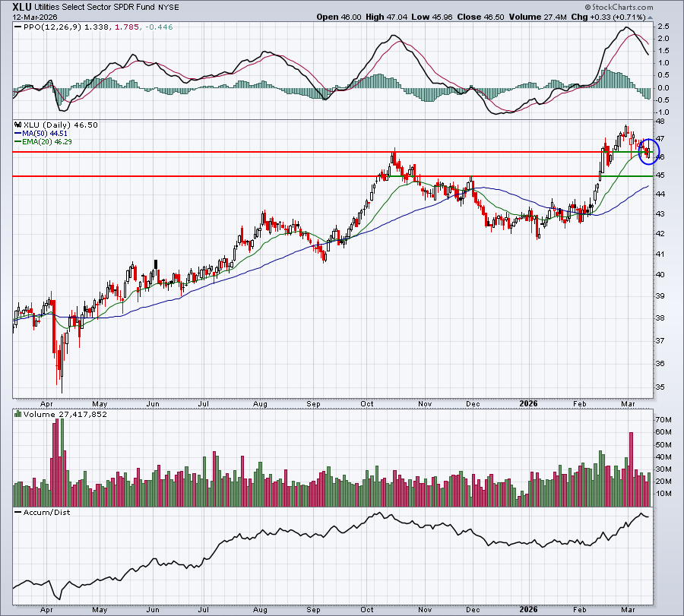Click the copyright symbol before StockCharts.com
This screenshot has height=616, width=684.
point(587,8)
